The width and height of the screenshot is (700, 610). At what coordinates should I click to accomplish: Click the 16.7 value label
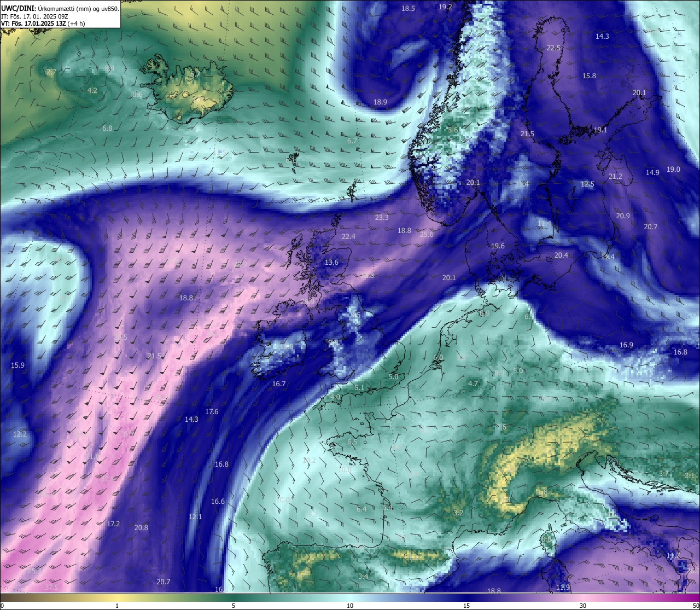pos(279,384)
